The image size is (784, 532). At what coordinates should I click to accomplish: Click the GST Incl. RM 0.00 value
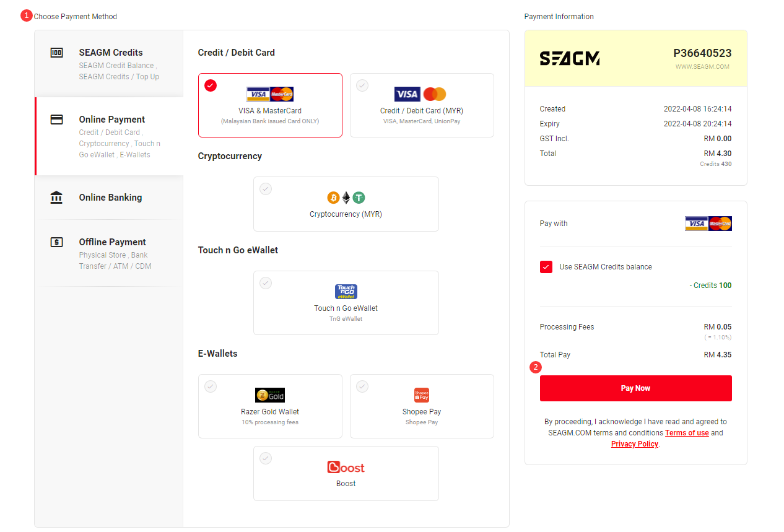718,139
